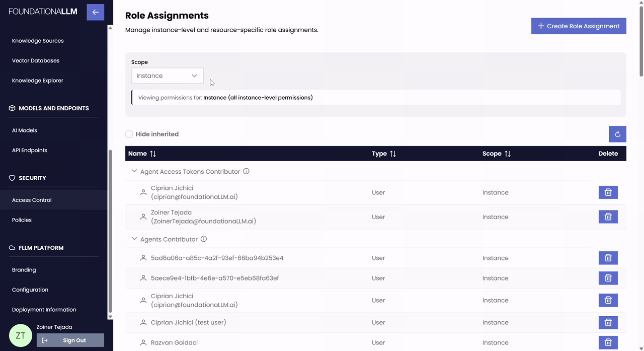Click info icon beside Agent Access Tokens Contributor
Image resolution: width=644 pixels, height=351 pixels.
click(246, 171)
